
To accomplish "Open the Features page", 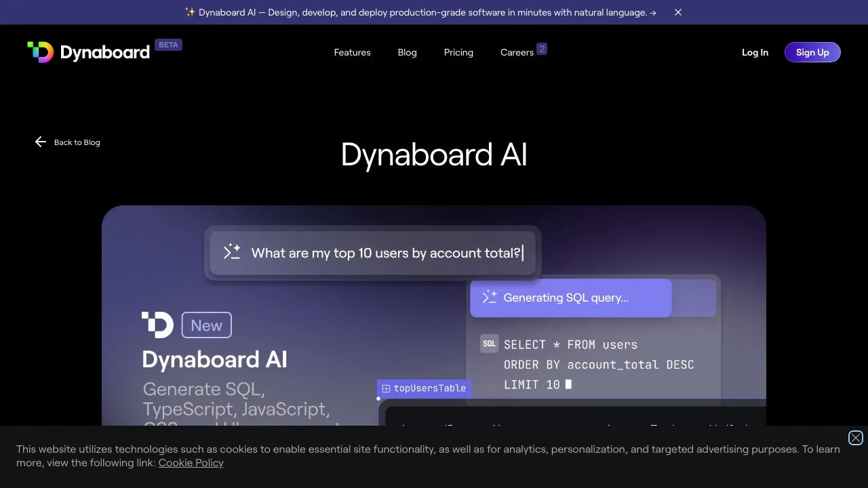I will (352, 52).
